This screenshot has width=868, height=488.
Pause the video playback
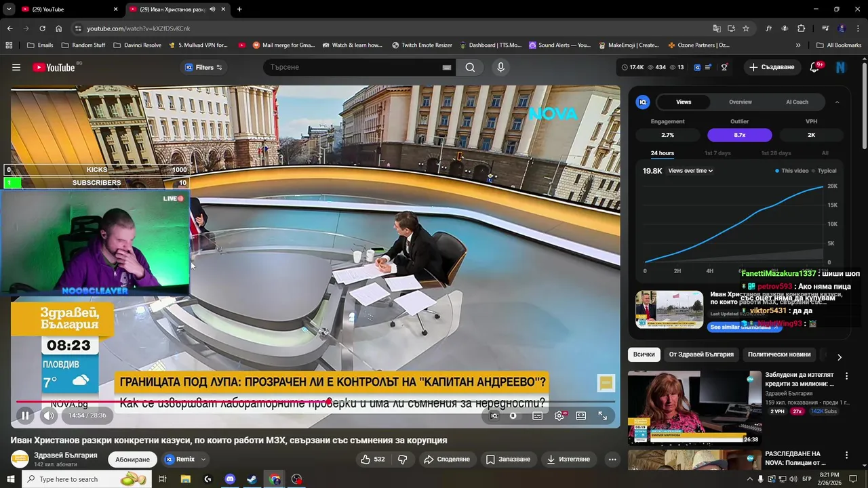point(25,415)
